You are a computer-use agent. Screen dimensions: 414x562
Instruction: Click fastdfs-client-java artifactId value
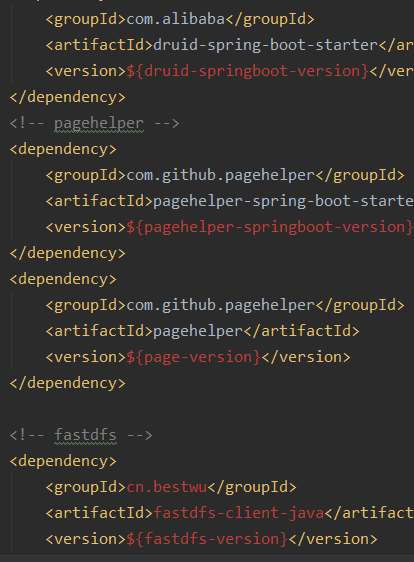click(238, 513)
